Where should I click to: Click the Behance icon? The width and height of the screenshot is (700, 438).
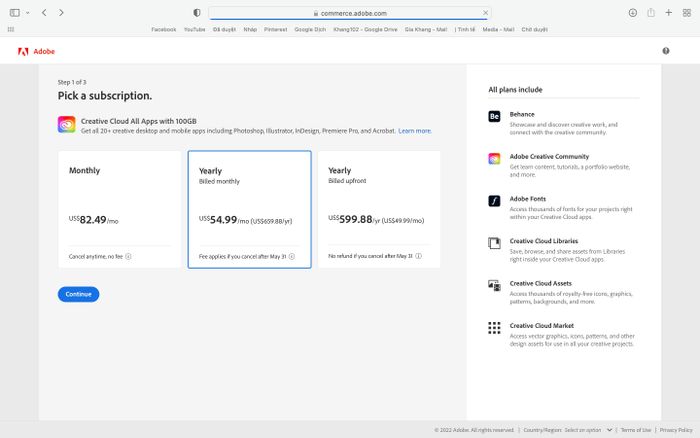(x=494, y=117)
